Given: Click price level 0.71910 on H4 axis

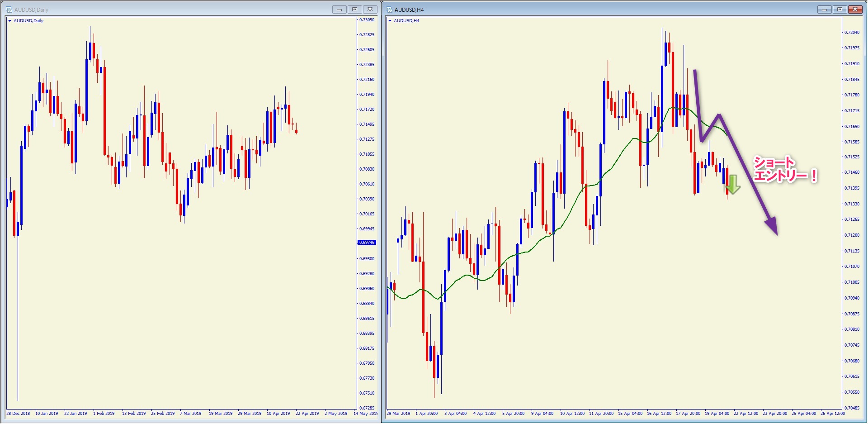Looking at the screenshot, I should coord(852,64).
